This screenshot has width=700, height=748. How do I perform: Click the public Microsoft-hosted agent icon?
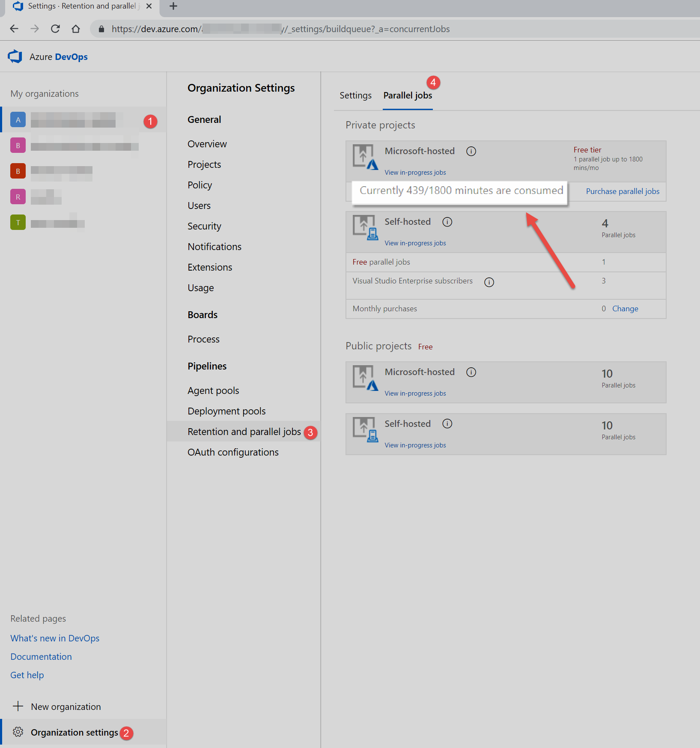point(365,378)
